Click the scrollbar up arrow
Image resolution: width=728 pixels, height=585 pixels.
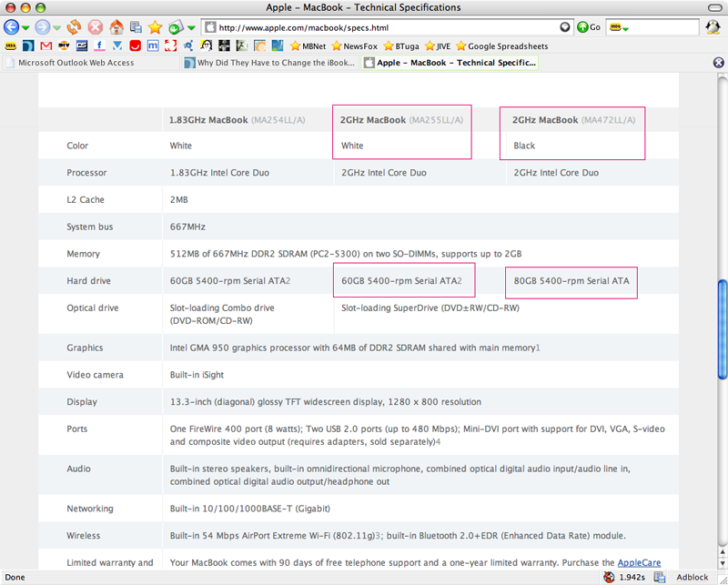723,550
